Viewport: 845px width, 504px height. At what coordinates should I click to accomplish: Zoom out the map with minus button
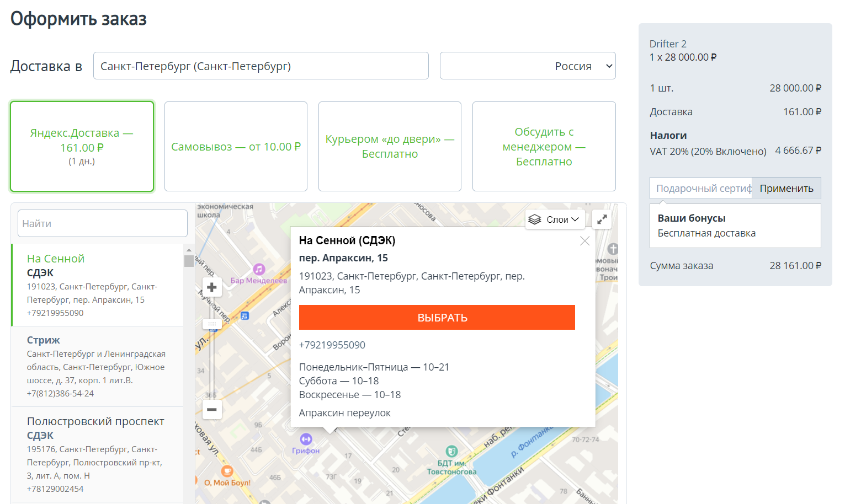coord(212,409)
